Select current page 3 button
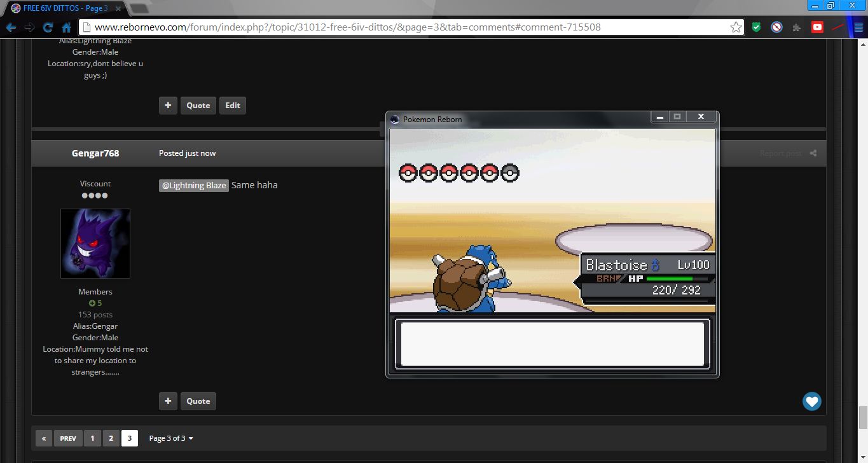868x463 pixels. tap(130, 438)
